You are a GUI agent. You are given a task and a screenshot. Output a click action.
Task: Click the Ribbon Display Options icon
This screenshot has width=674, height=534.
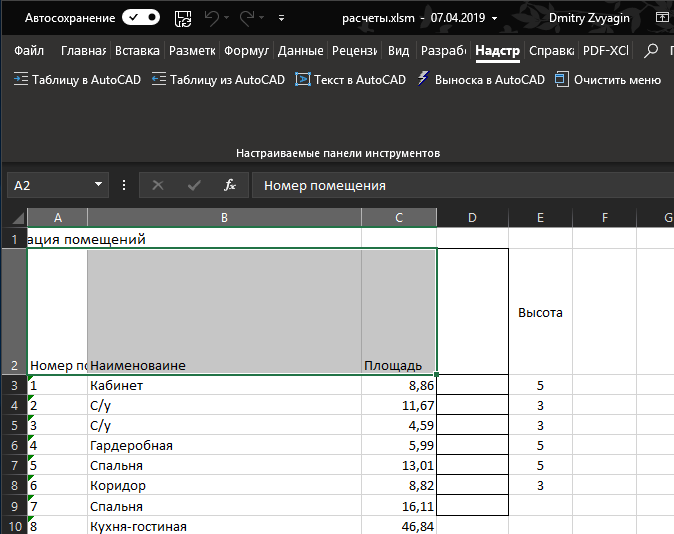point(662,17)
